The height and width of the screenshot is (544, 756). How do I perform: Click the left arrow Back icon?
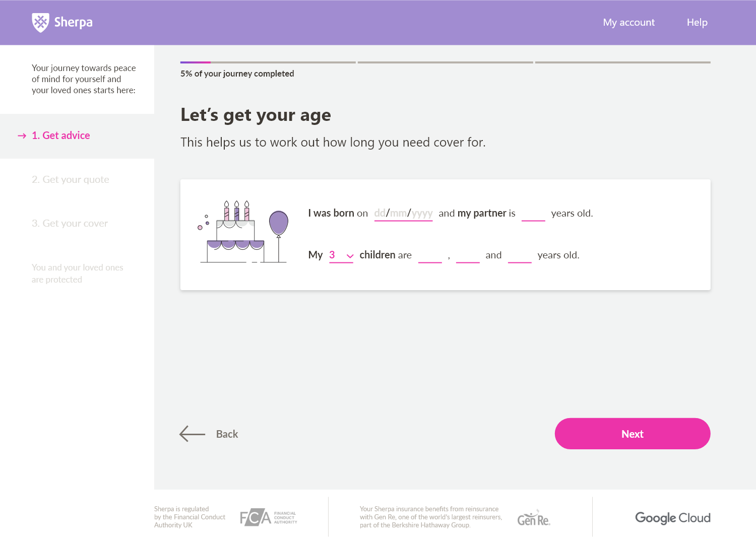(x=192, y=434)
